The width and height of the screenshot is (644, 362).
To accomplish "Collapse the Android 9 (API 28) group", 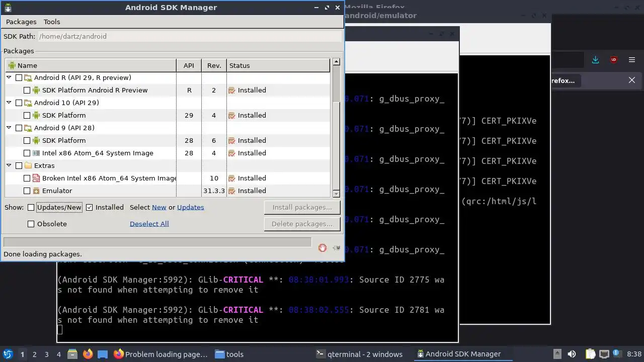I will pos(9,128).
